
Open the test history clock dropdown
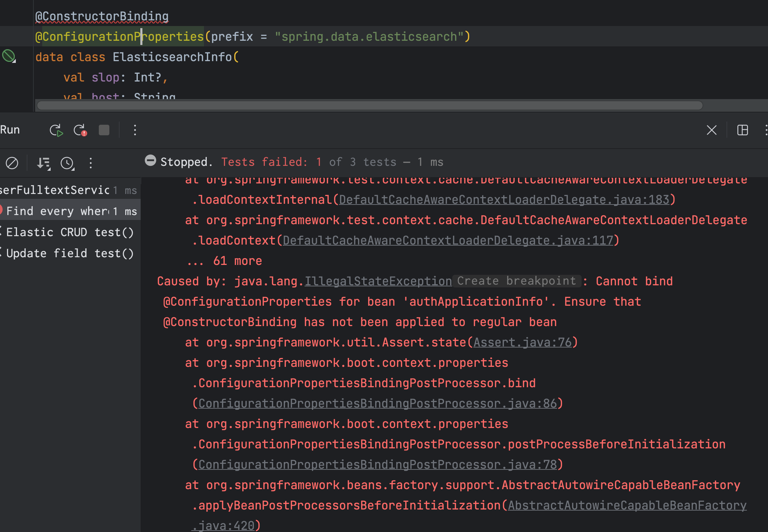[68, 163]
